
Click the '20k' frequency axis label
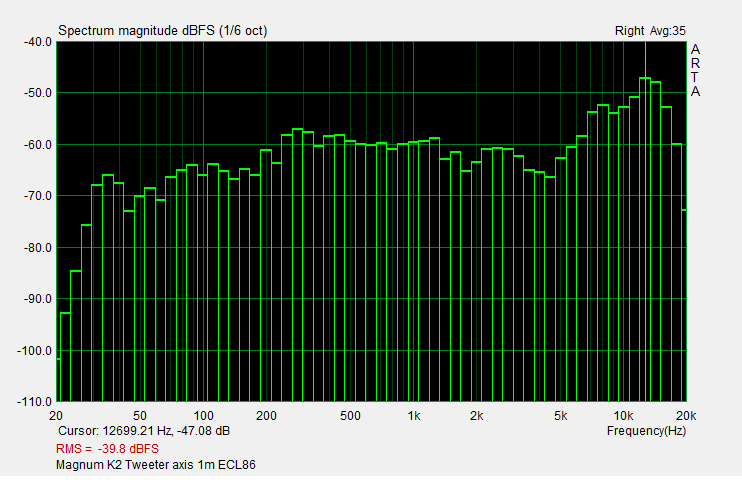[x=686, y=416]
